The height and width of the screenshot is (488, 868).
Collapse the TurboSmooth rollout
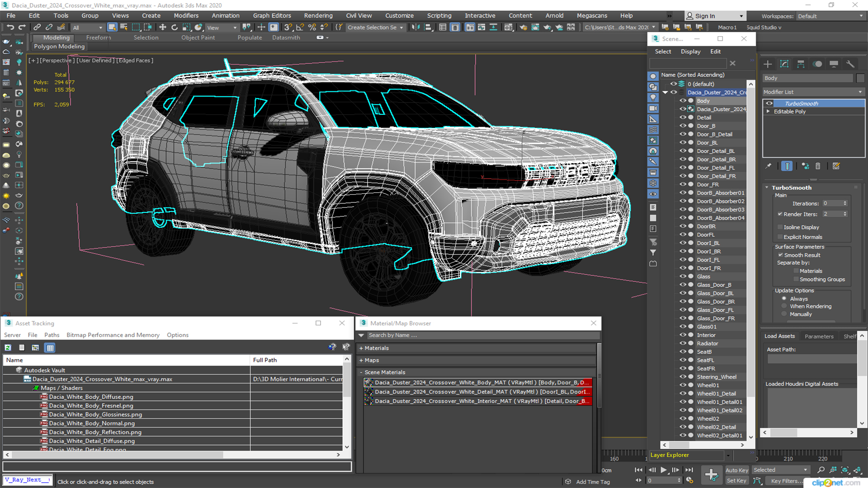(x=767, y=188)
